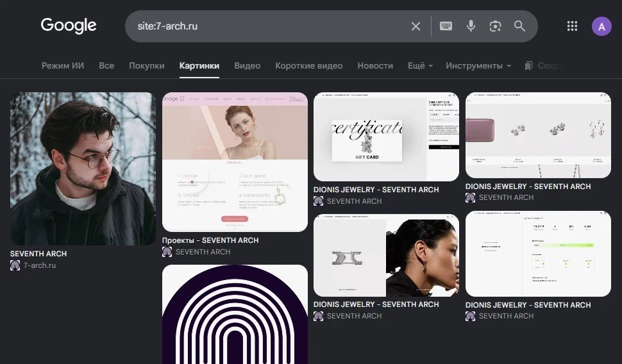This screenshot has width=622, height=364.
Task: Start voice search with microphone icon
Action: [x=471, y=26]
